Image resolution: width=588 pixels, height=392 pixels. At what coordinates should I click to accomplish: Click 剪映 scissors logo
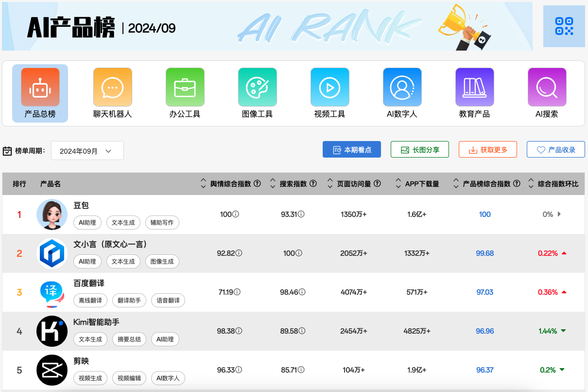[x=52, y=370]
